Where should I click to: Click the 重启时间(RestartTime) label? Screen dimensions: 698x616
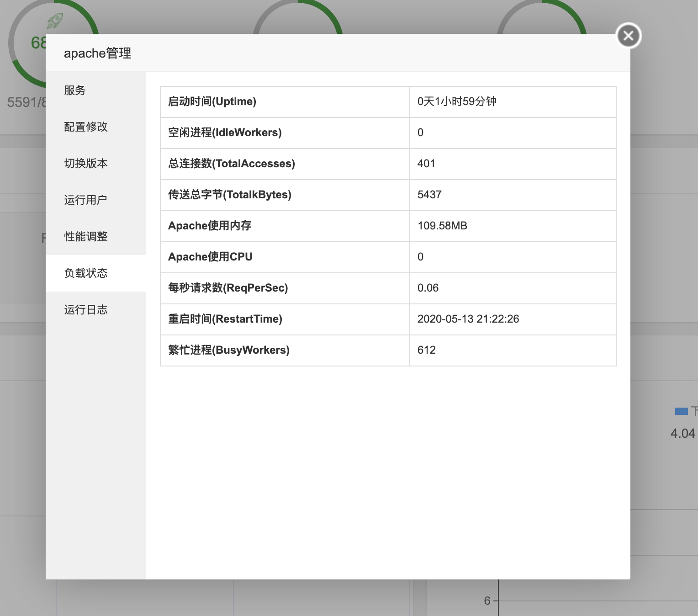[225, 319]
